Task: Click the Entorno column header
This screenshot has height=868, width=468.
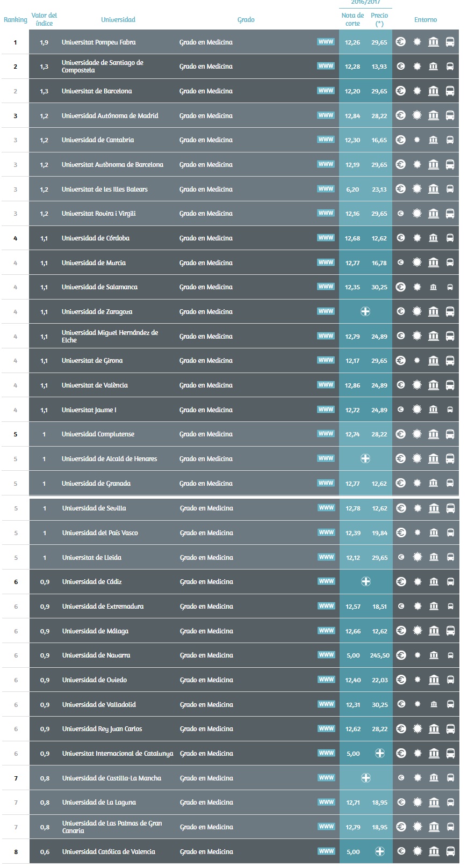Action: coord(425,20)
